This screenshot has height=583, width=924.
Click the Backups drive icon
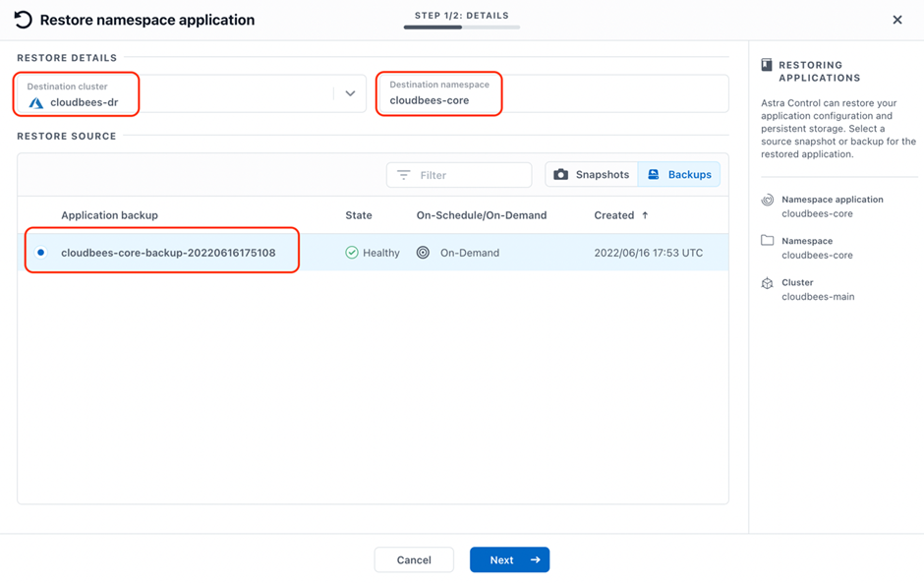pyautogui.click(x=654, y=174)
